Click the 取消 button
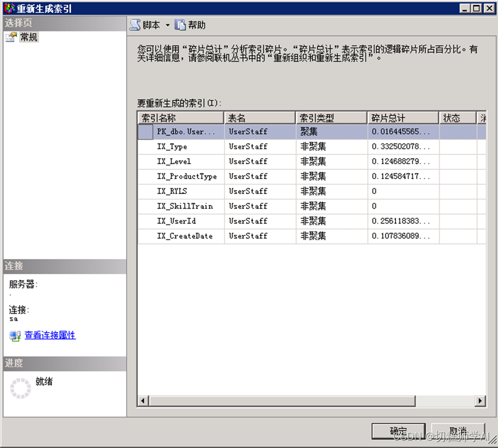 pyautogui.click(x=458, y=431)
